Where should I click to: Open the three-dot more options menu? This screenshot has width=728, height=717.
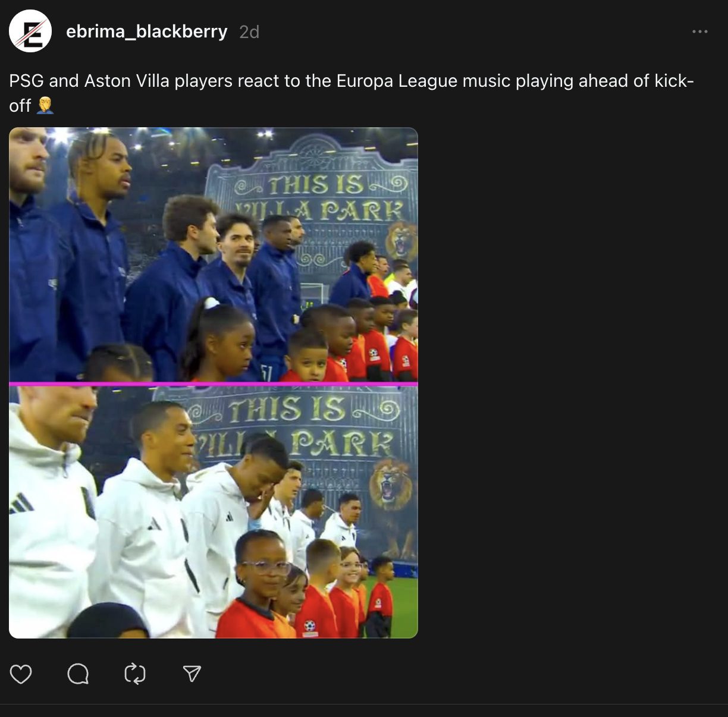pyautogui.click(x=700, y=32)
